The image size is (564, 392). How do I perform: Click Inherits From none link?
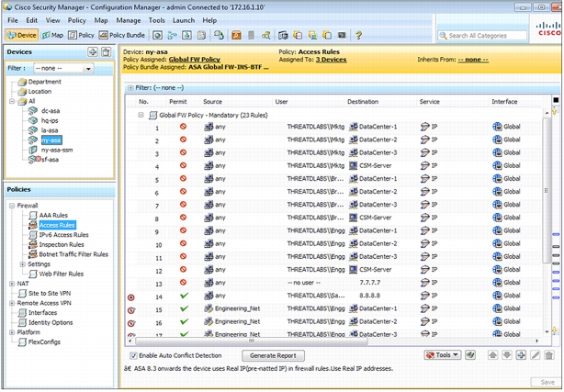(473, 60)
